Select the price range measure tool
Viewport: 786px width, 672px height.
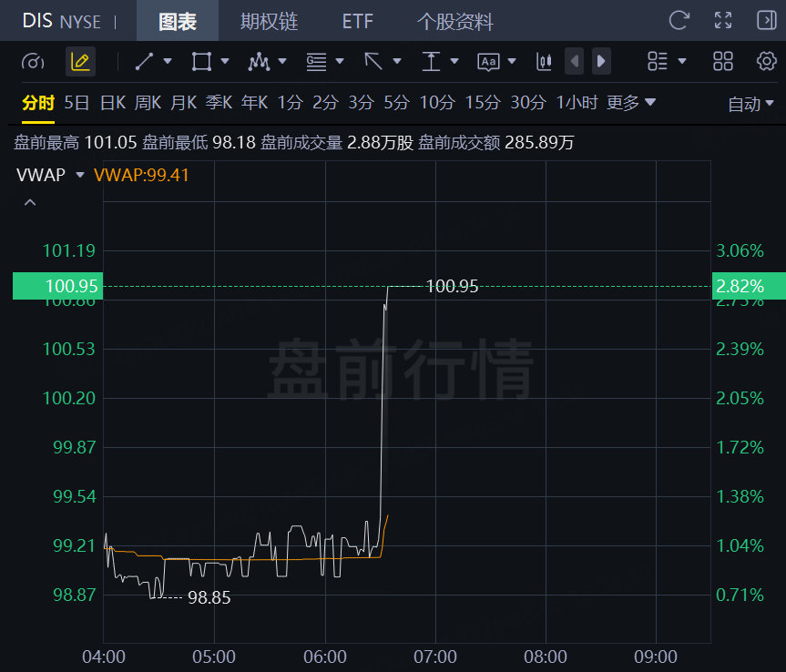tap(431, 62)
